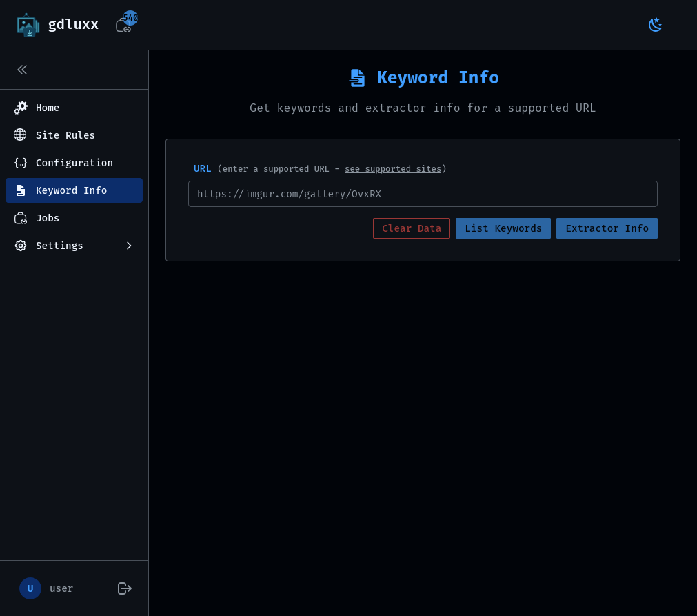Screen dimensions: 697x616
Task: Toggle dark mode moon icon
Action: click(655, 25)
